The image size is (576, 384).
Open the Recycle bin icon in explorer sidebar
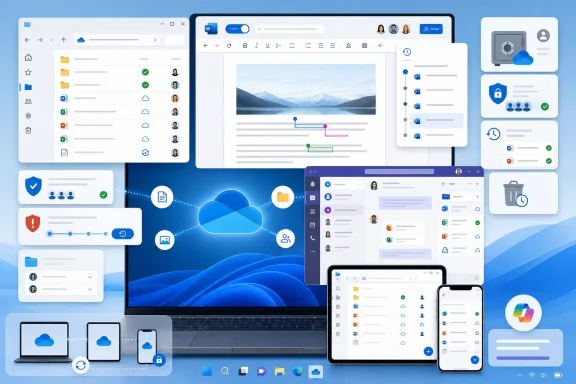pos(28,130)
